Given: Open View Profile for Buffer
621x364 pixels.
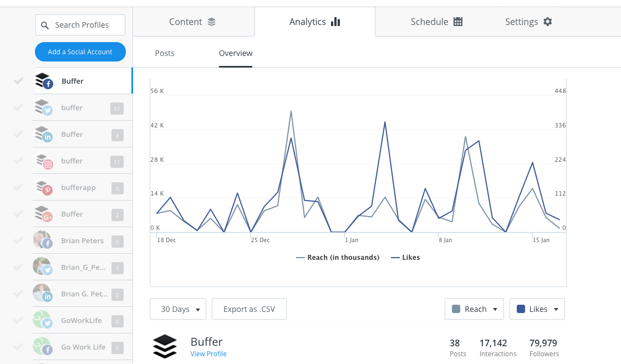Looking at the screenshot, I should (208, 353).
